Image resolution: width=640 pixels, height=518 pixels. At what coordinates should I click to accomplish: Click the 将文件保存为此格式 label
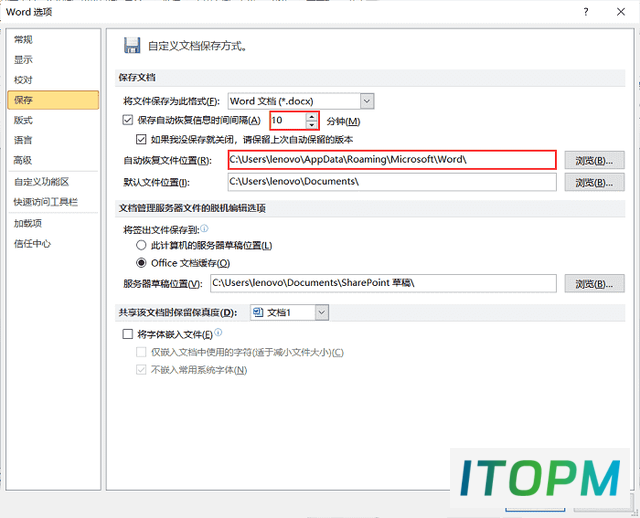pos(171,101)
